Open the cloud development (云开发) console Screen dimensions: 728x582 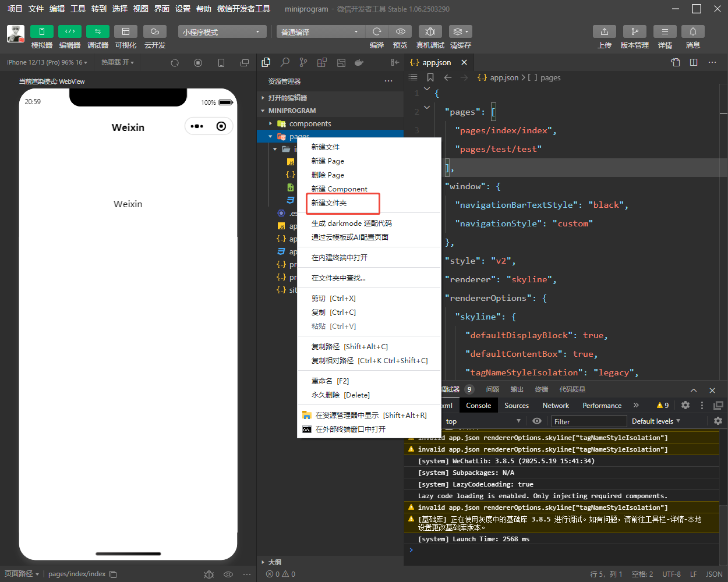(154, 31)
